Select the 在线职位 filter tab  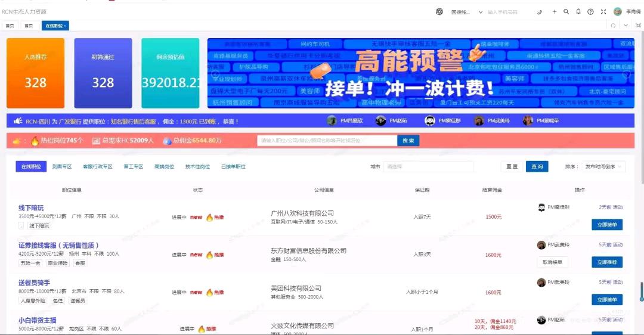click(x=31, y=166)
